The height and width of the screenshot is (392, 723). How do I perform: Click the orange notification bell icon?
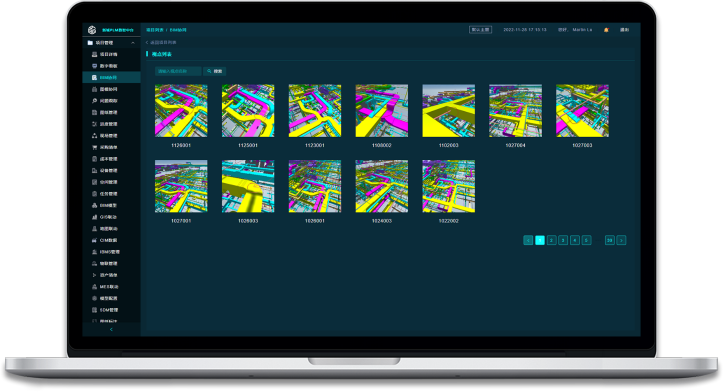(x=606, y=30)
